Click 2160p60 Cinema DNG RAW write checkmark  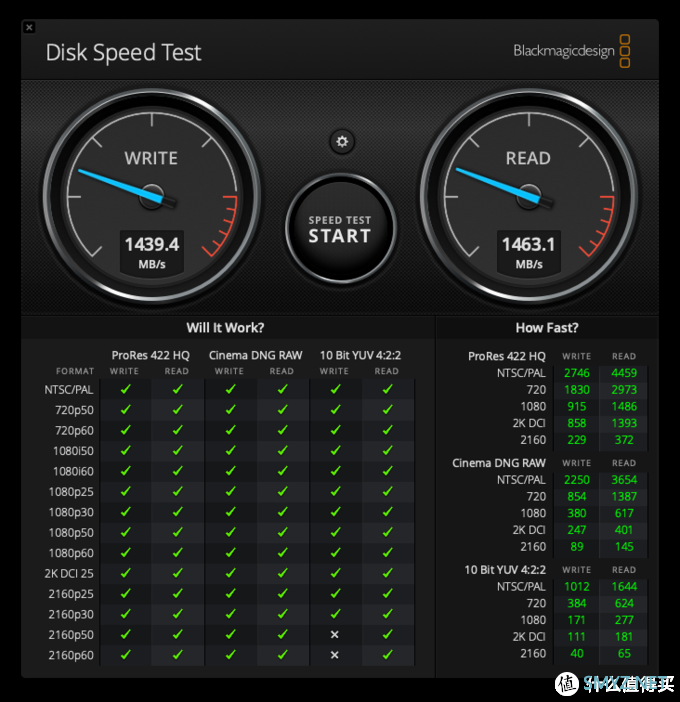click(x=231, y=655)
